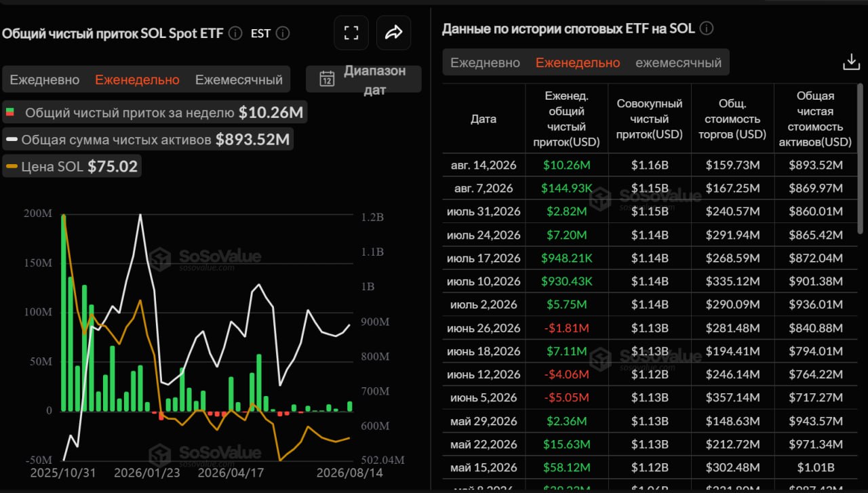This screenshot has height=493, width=868.
Task: Click the -$5.05M outflow cell
Action: point(566,397)
